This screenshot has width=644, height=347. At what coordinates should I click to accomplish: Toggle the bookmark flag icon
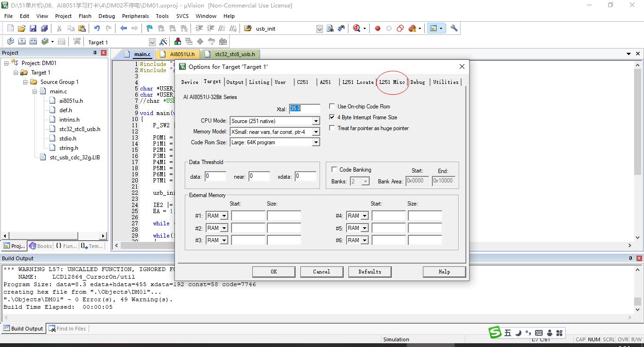pos(149,28)
